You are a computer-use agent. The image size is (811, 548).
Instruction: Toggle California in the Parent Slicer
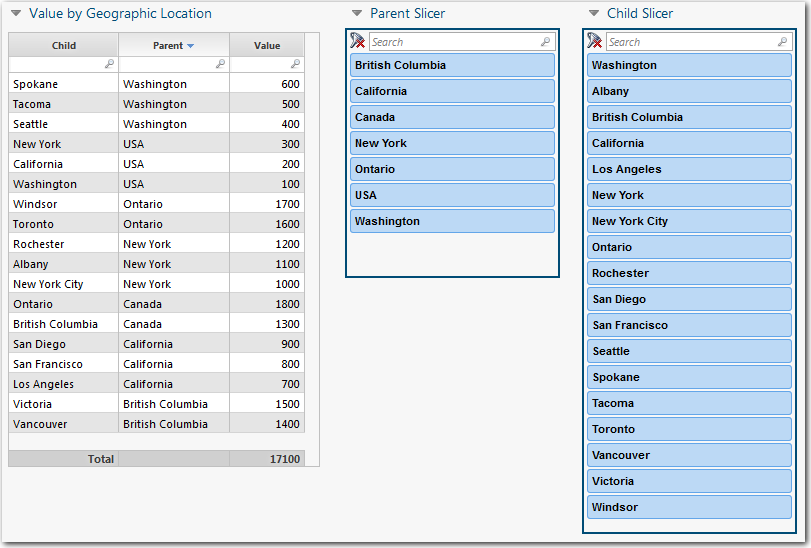[x=452, y=91]
